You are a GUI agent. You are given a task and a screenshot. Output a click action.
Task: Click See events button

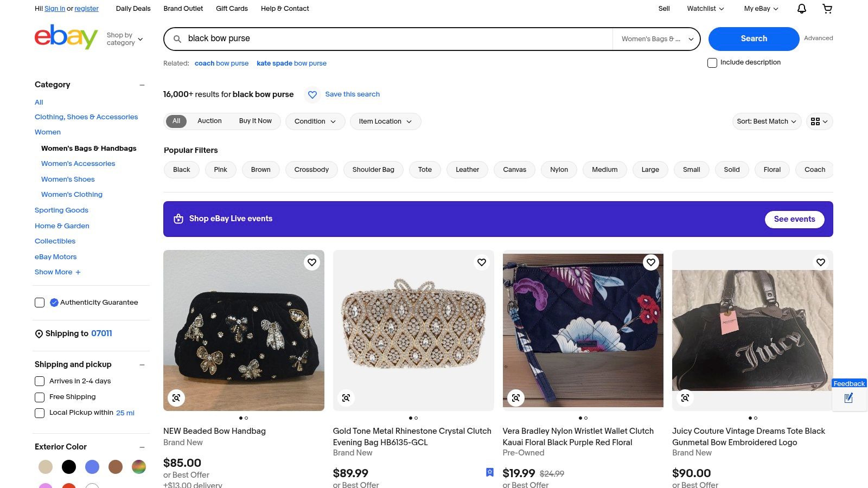point(794,219)
